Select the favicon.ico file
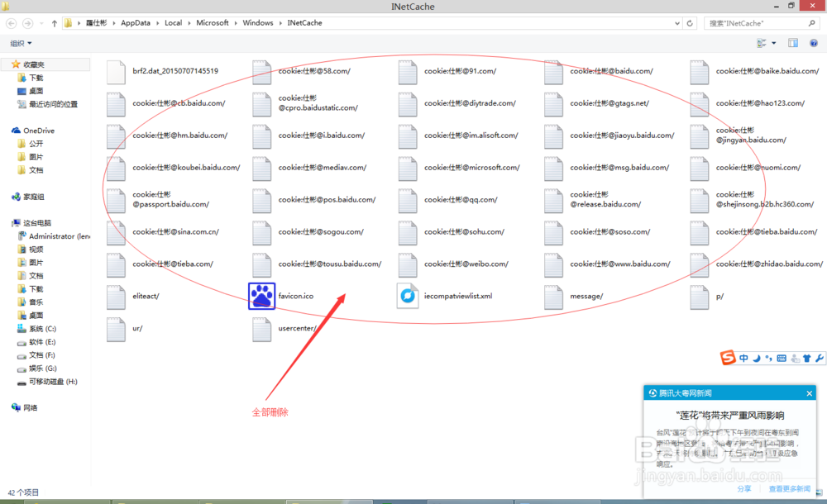The image size is (827, 504). click(282, 297)
